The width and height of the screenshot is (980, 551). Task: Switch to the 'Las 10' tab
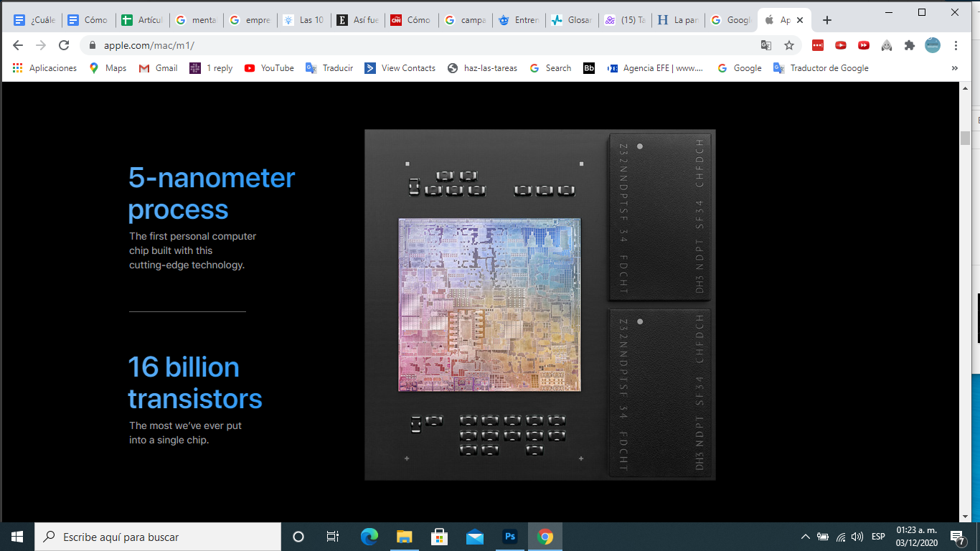(303, 20)
